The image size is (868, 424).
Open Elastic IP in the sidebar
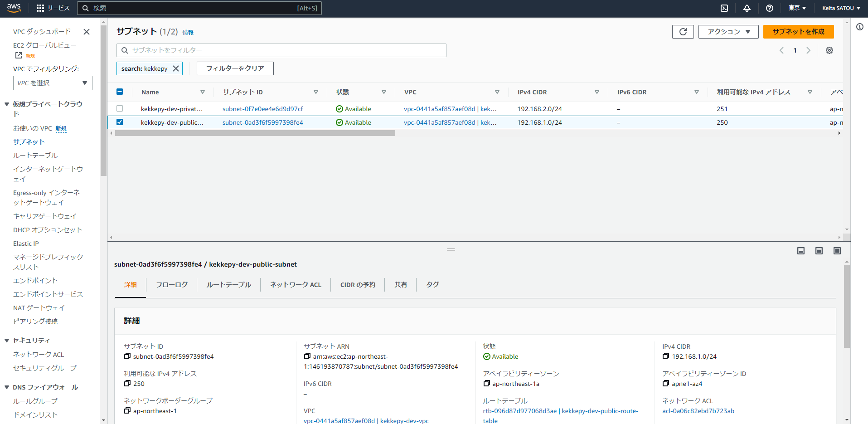point(26,244)
